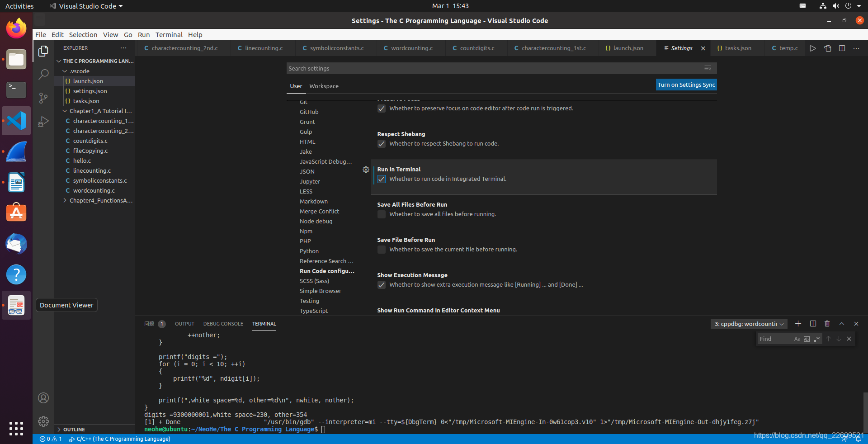Open Explorer views and more actions ellipsis
868x444 pixels.
pos(123,48)
